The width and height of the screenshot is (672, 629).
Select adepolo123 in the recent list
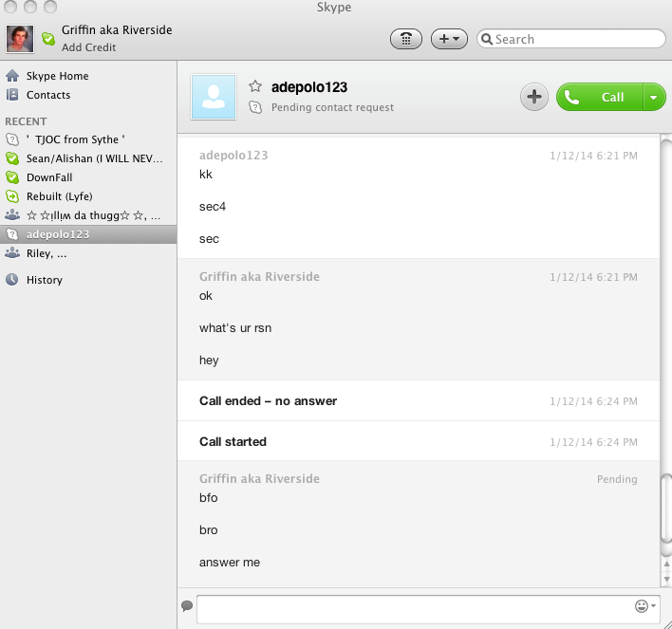pos(88,234)
